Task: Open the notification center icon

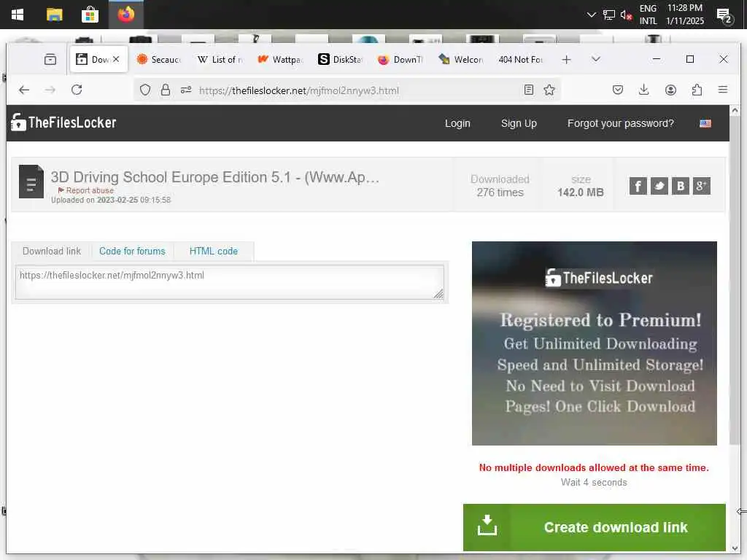Action: click(x=724, y=16)
